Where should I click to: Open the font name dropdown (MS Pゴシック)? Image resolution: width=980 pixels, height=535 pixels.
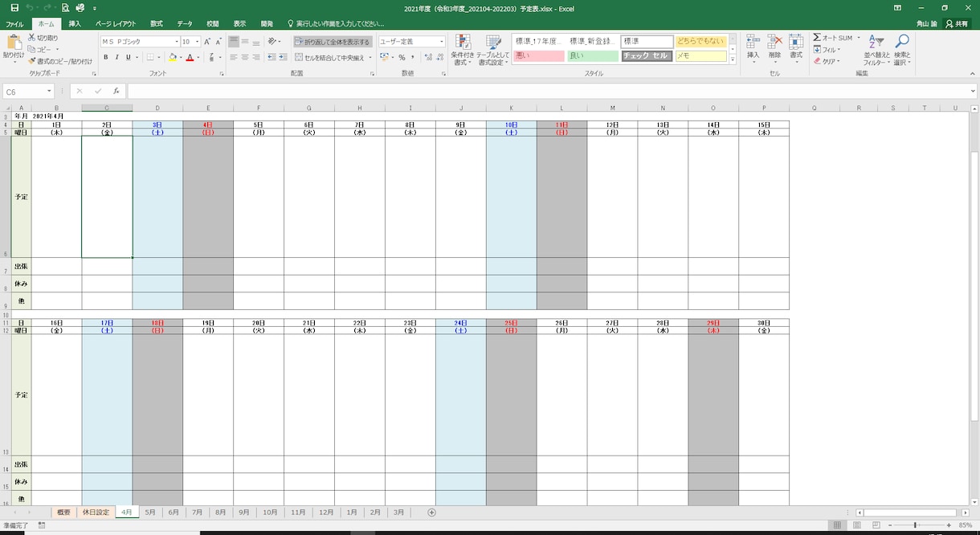point(176,42)
